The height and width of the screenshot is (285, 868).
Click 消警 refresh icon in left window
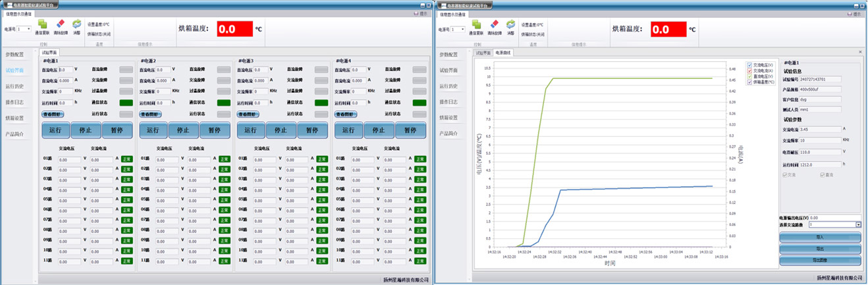(76, 24)
